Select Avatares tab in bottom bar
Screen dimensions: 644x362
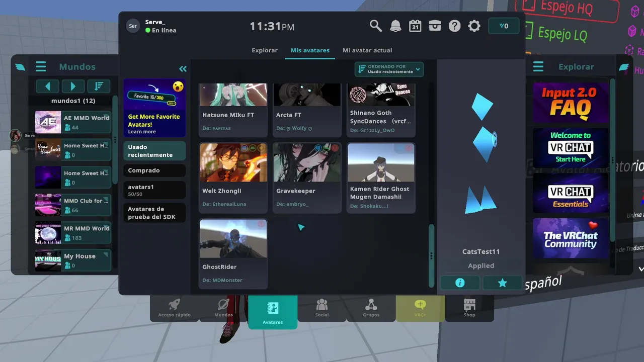click(x=273, y=312)
